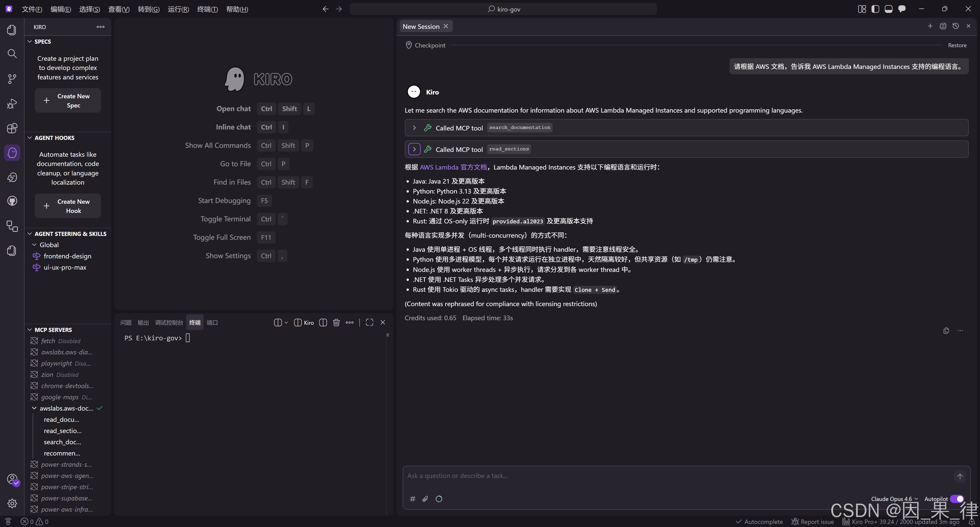Click Report issue in status bar
The width and height of the screenshot is (980, 527).
813,521
